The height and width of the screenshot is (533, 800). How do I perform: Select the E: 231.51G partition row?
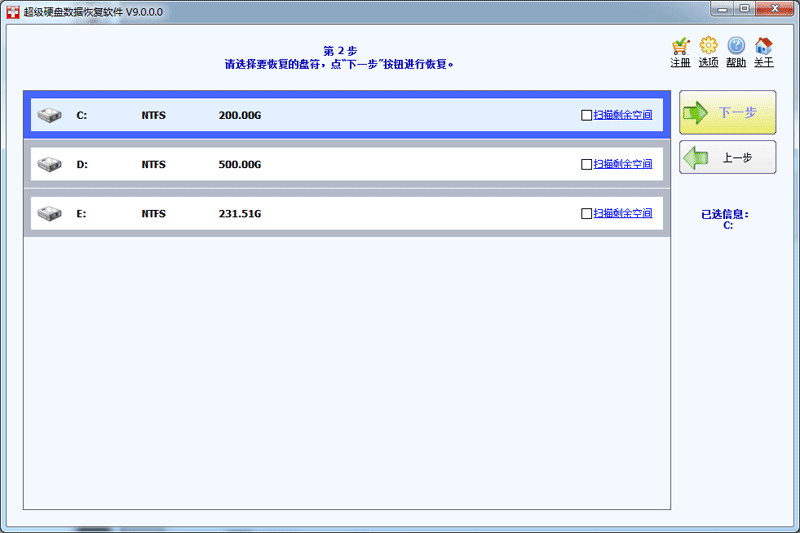pos(350,213)
